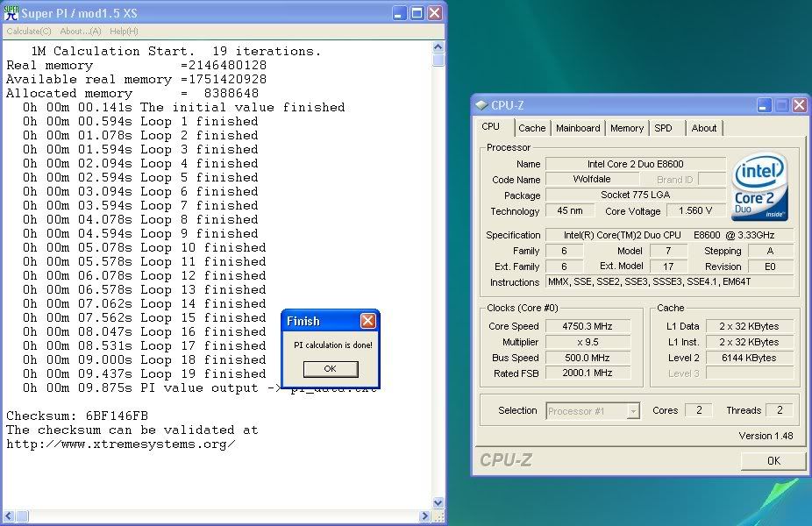Screen dimensions: 812x526
Task: Click OK in the Finish dialog
Action: [x=331, y=368]
